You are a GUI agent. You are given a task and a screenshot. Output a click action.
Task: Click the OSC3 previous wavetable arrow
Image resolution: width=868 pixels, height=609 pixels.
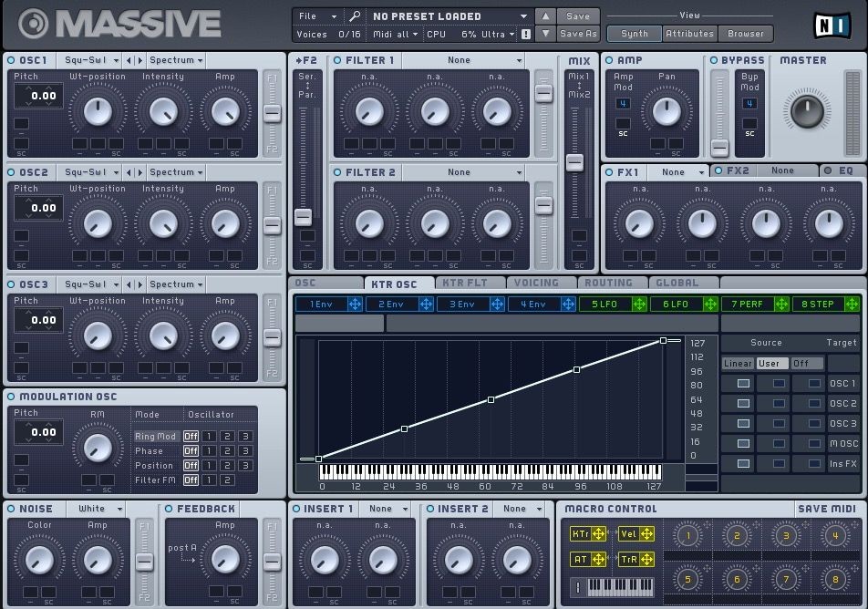(x=129, y=284)
